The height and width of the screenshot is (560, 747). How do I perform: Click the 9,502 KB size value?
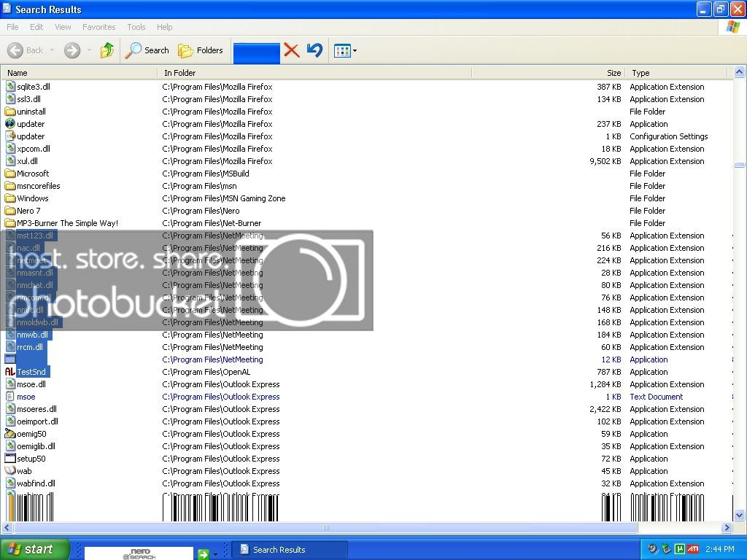pyautogui.click(x=605, y=161)
